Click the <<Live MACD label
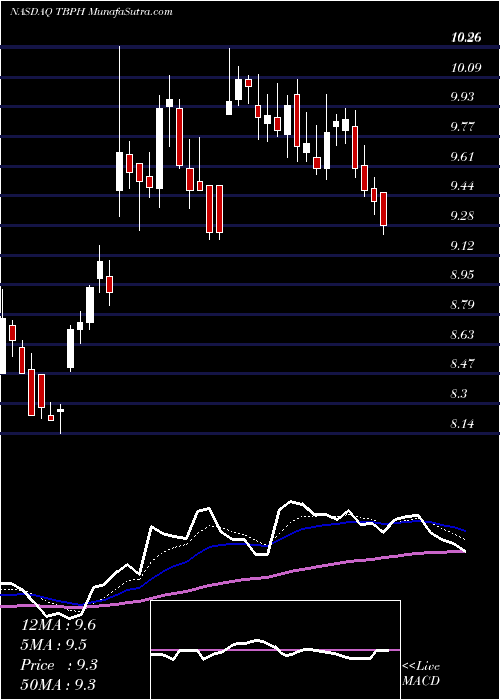 [421, 673]
